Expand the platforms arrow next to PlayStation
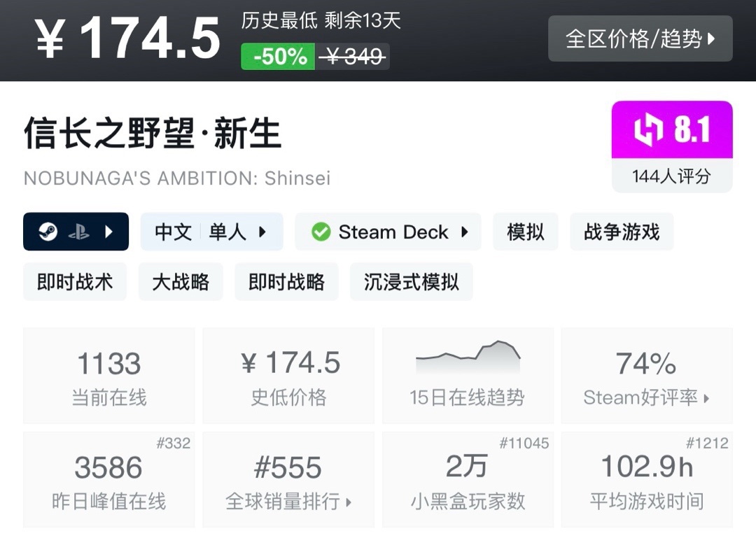The image size is (756, 538). (x=109, y=232)
